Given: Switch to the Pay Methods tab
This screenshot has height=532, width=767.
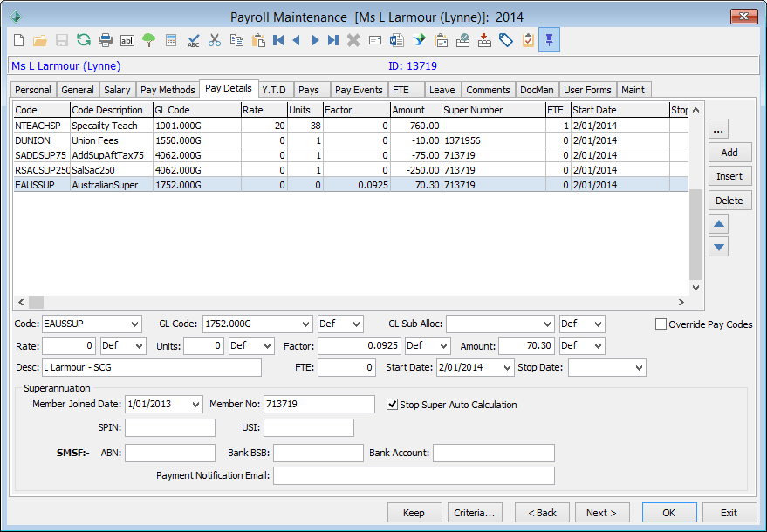Looking at the screenshot, I should (x=168, y=90).
